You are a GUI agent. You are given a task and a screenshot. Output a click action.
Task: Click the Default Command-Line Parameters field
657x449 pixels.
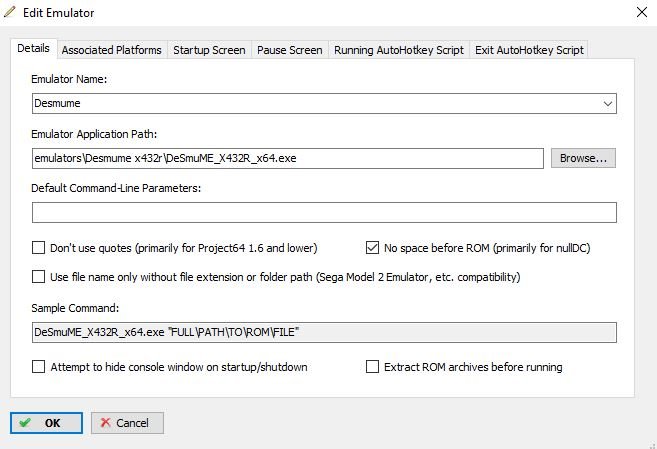[x=324, y=212]
